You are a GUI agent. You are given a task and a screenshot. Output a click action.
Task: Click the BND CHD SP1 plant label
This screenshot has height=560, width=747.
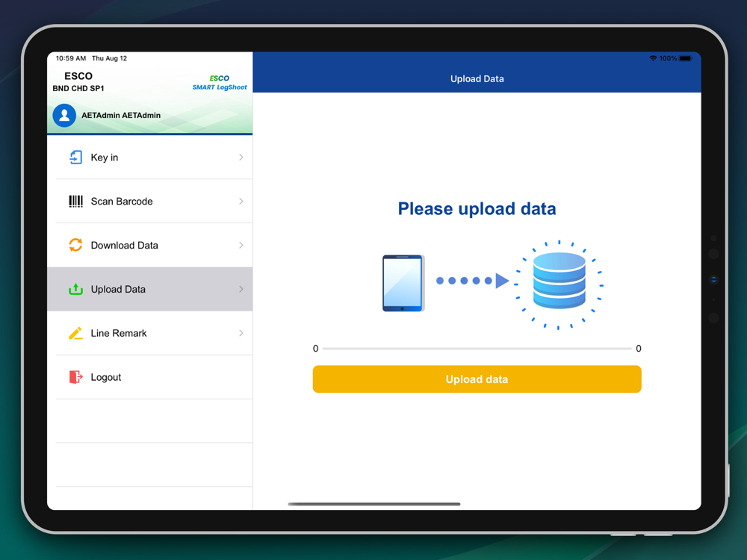[x=78, y=89]
